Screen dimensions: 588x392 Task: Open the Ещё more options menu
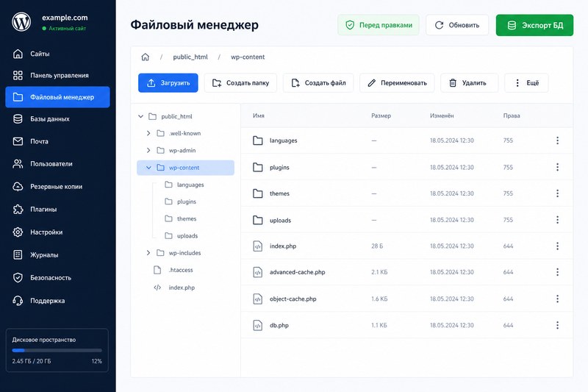click(x=526, y=83)
